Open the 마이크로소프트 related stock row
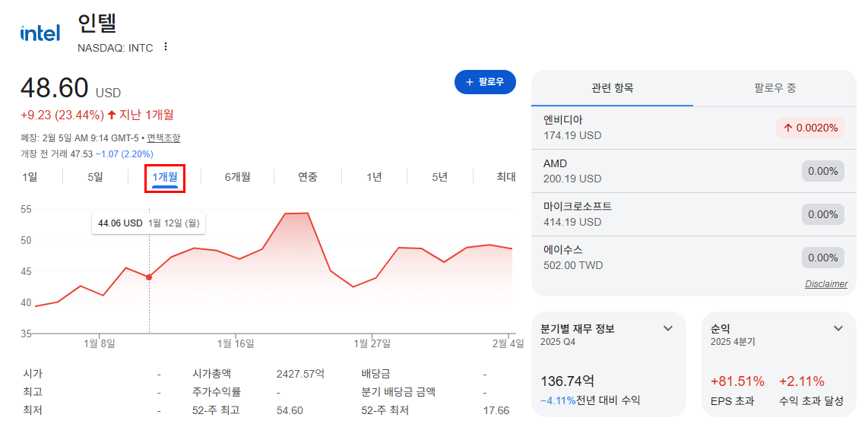This screenshot has height=427, width=868. tap(694, 214)
